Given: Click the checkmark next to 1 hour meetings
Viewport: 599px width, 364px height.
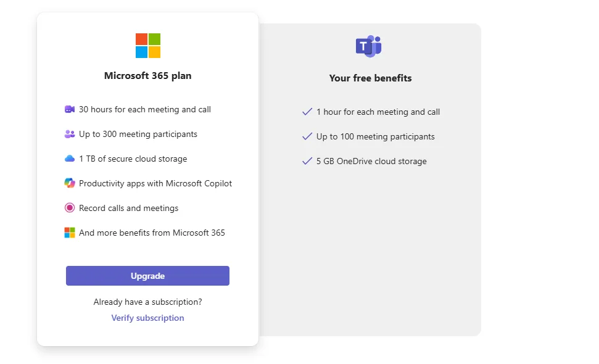Looking at the screenshot, I should [307, 111].
